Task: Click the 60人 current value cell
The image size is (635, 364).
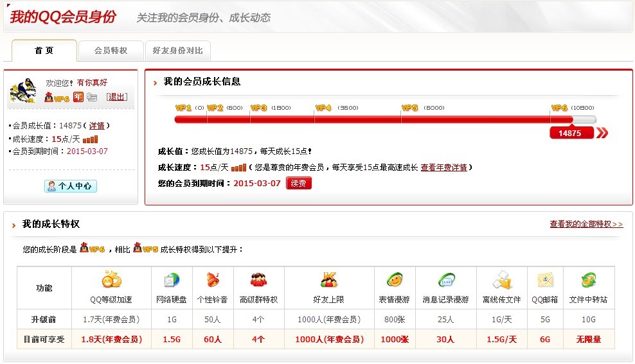Action: (x=213, y=340)
